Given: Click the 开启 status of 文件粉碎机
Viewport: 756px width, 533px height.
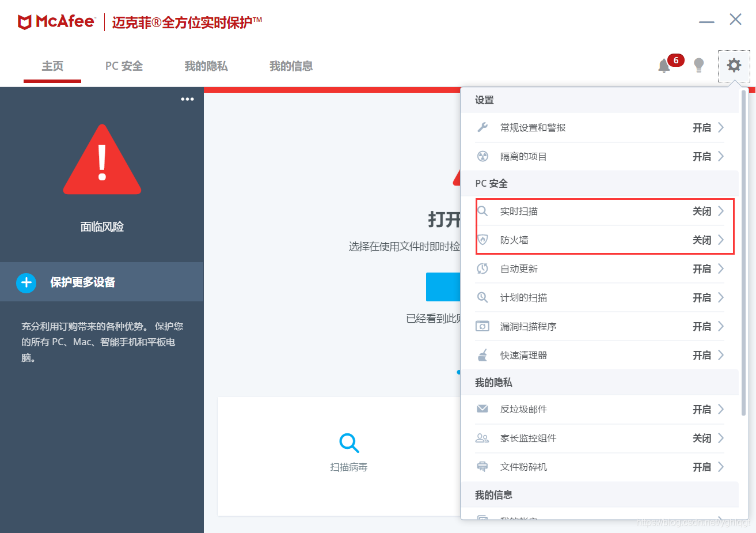Looking at the screenshot, I should click(702, 467).
